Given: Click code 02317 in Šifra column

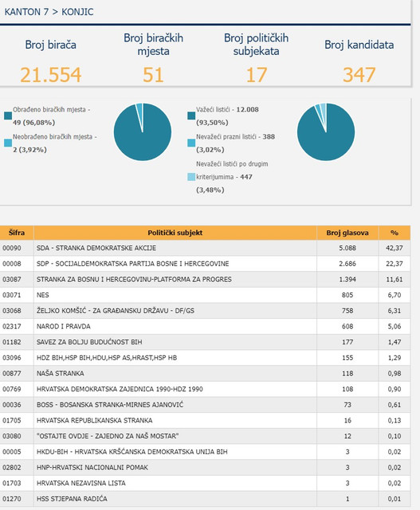Looking at the screenshot, I should click(x=12, y=326).
